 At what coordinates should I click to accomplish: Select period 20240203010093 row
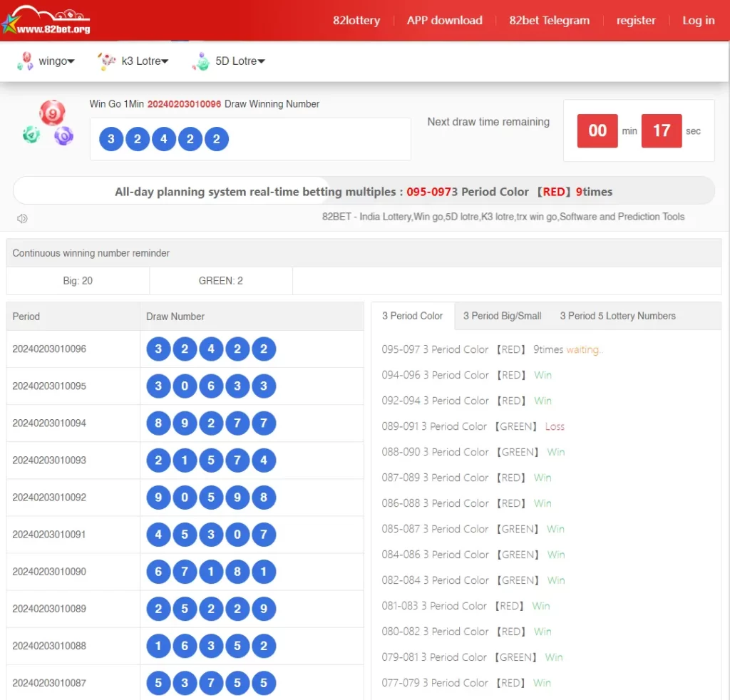(185, 460)
